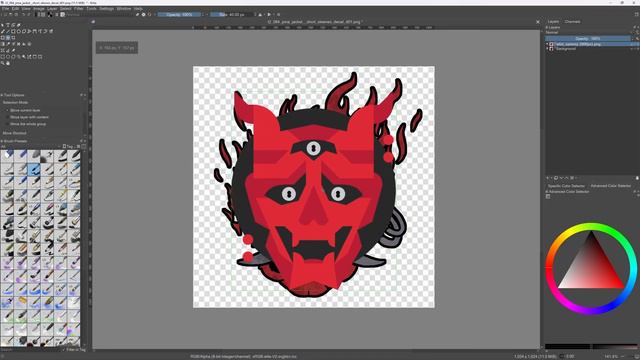Select the Crop tool

click(13, 38)
